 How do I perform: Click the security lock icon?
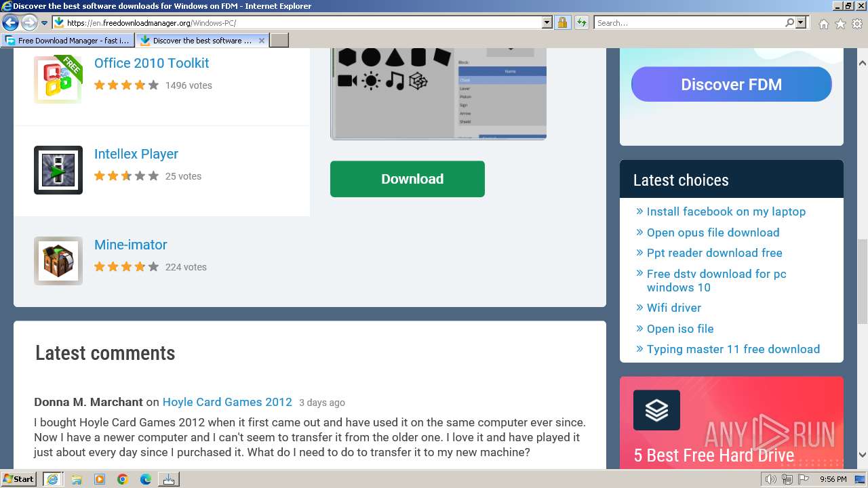coord(562,22)
